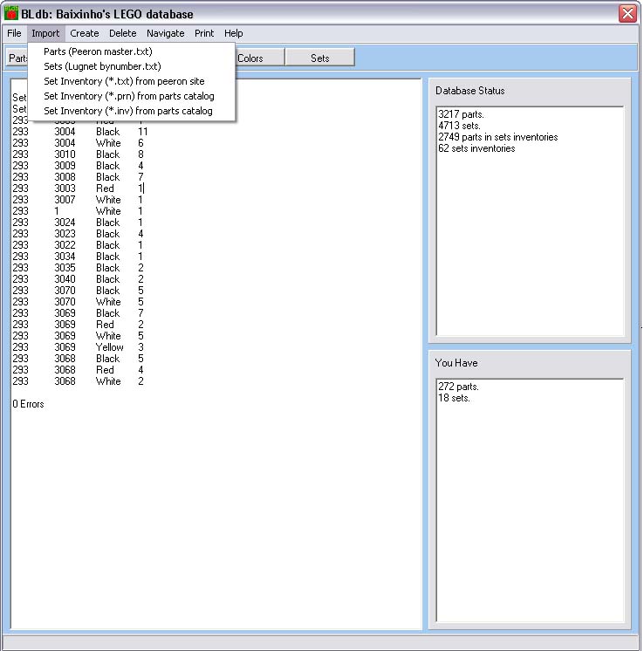Click the row with part 1 White
This screenshot has width=644, height=651.
(x=78, y=211)
